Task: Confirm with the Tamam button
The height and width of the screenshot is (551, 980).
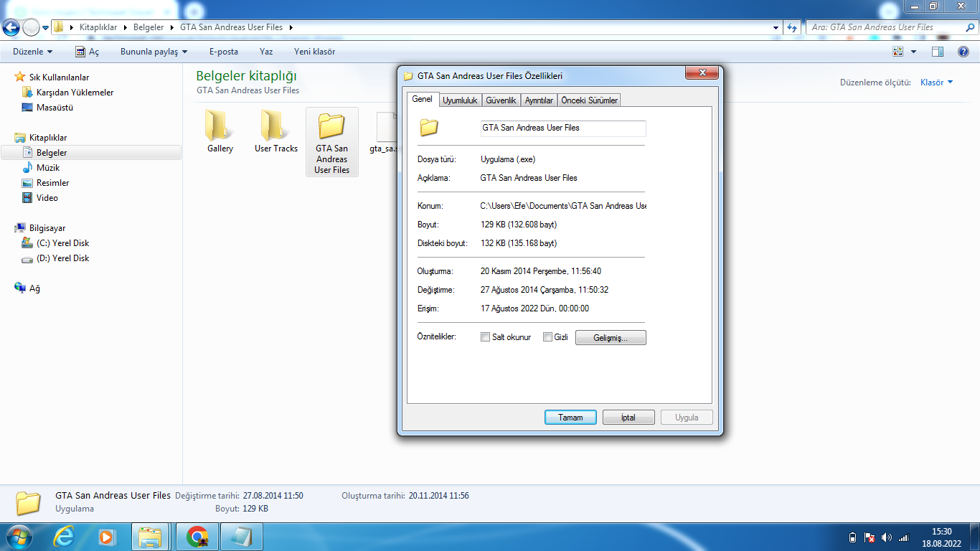Action: click(570, 418)
